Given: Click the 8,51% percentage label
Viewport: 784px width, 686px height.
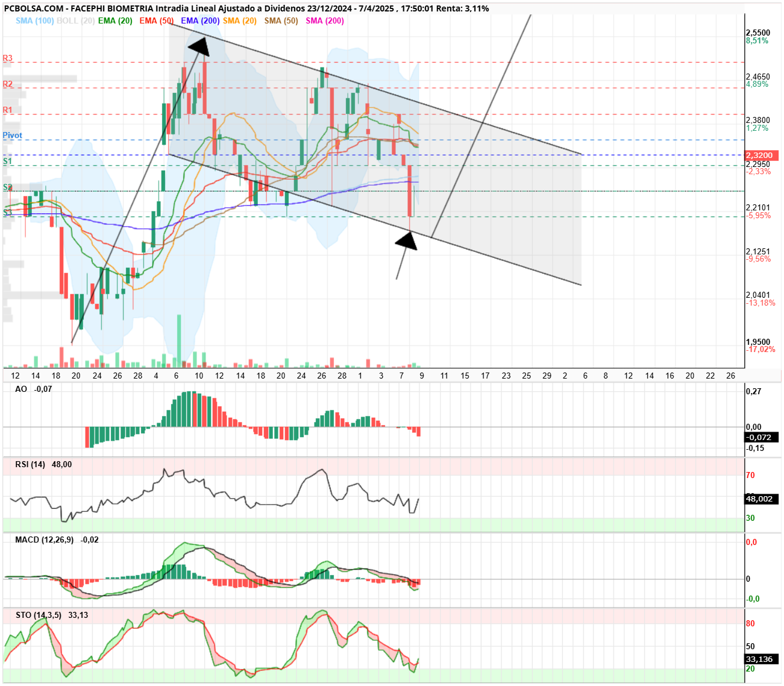Looking at the screenshot, I should point(757,41).
